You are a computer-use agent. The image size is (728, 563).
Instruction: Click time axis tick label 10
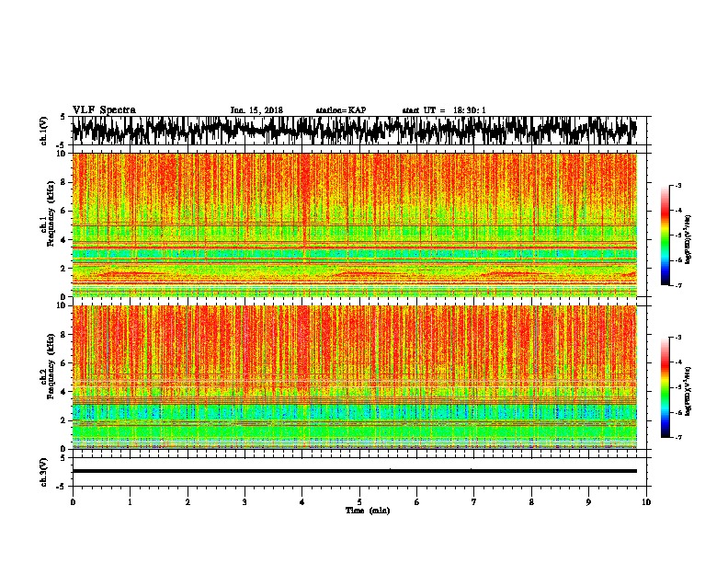(x=646, y=502)
